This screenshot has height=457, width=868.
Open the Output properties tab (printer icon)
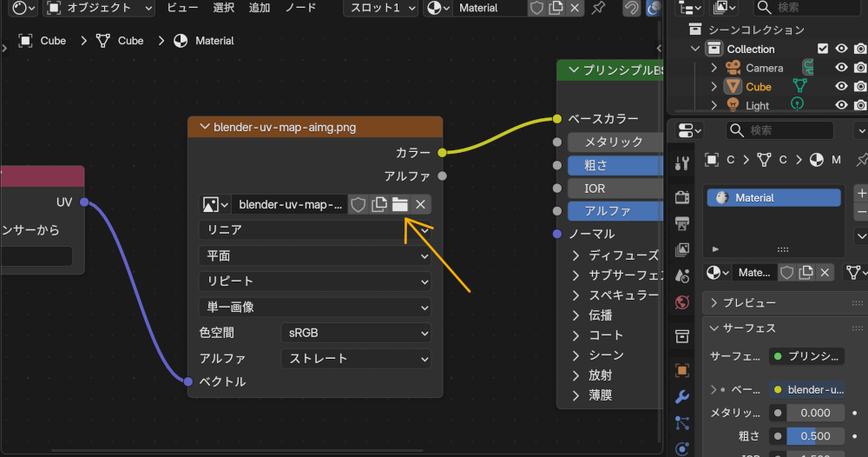[x=682, y=223]
